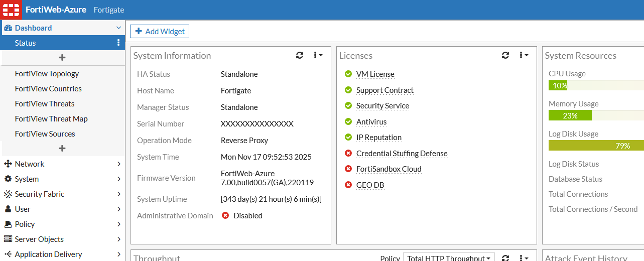Viewport: 644px width, 261px height.
Task: Open Licenses widget options dropdown
Action: click(x=524, y=55)
